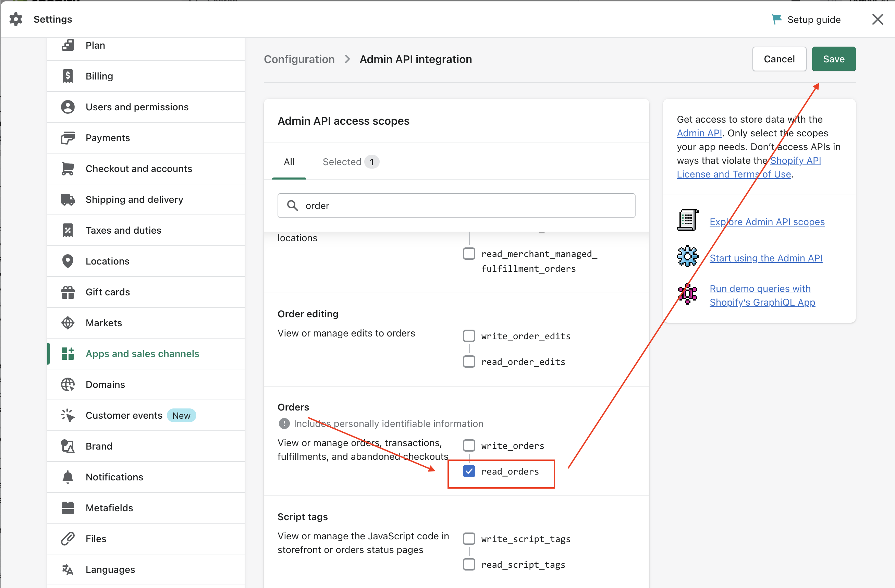
Task: Select the All scopes tab
Action: (289, 162)
